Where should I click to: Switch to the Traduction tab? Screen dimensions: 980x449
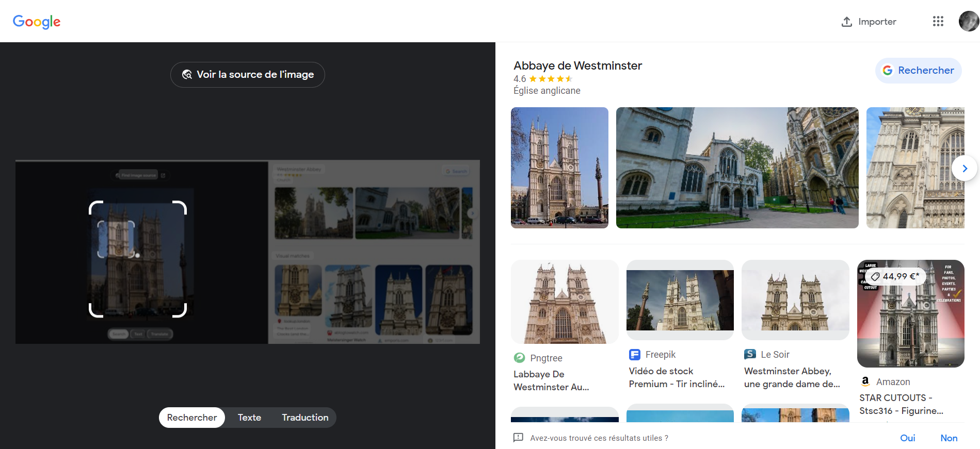305,418
